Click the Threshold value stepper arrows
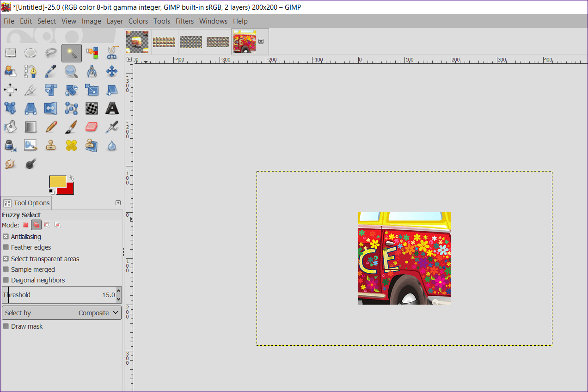Viewport: 588px width, 392px height. point(118,295)
